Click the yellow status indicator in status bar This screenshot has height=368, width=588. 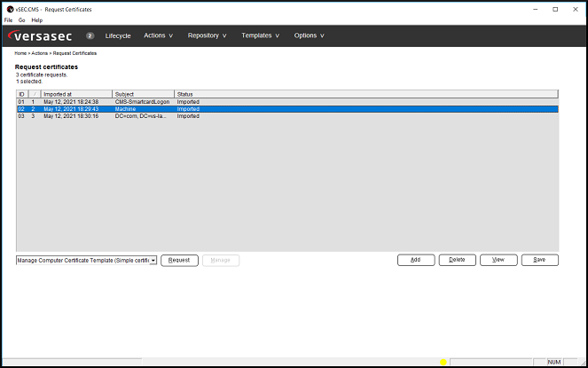[x=443, y=362]
